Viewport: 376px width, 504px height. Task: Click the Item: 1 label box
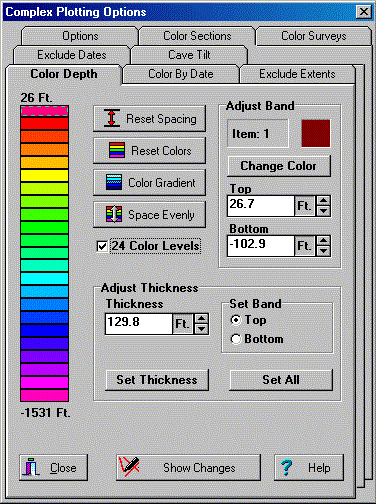point(258,133)
